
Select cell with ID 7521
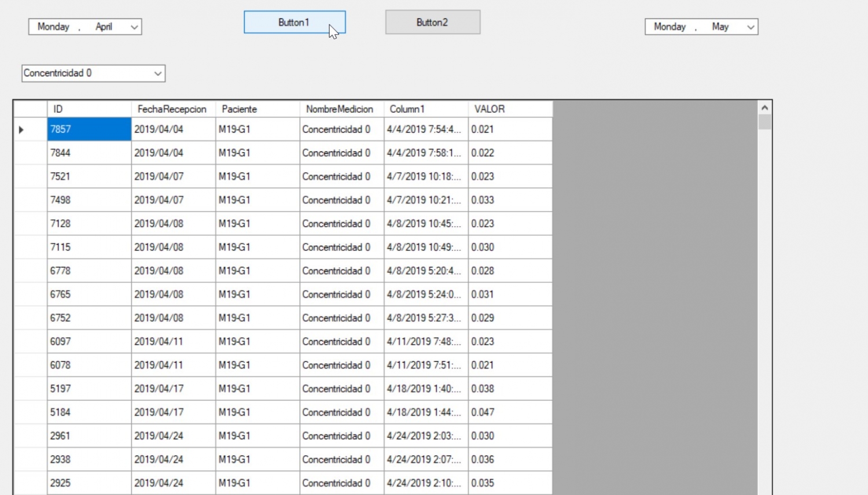pyautogui.click(x=89, y=176)
